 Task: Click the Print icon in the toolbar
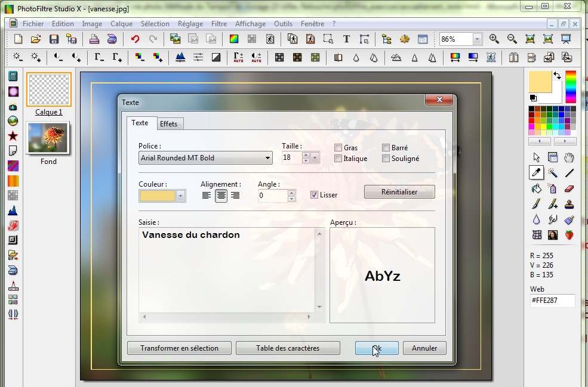pos(94,39)
